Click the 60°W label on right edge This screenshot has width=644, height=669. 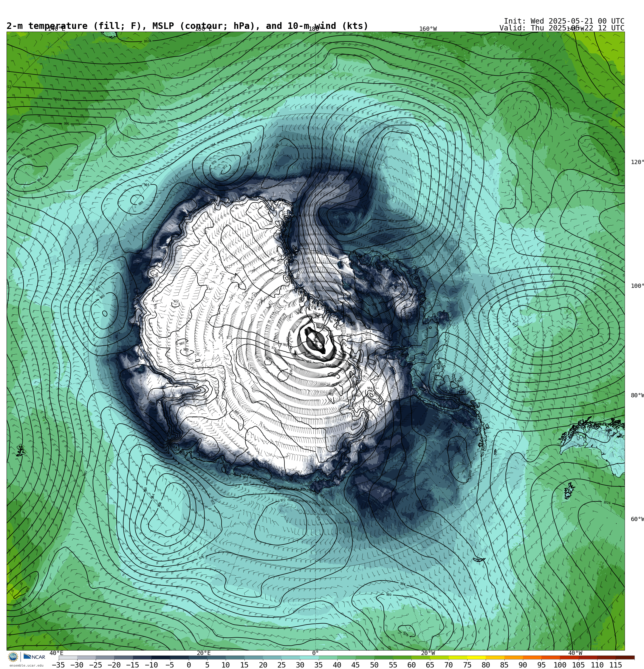(637, 519)
